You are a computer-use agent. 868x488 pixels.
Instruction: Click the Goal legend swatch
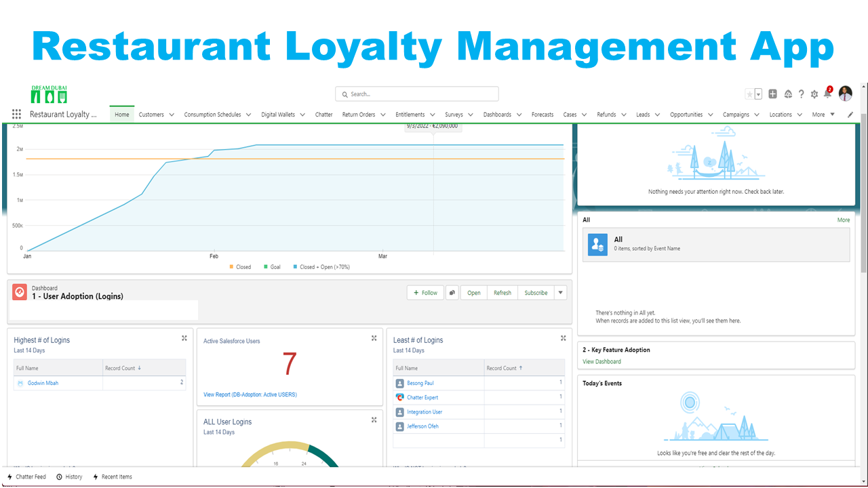267,267
